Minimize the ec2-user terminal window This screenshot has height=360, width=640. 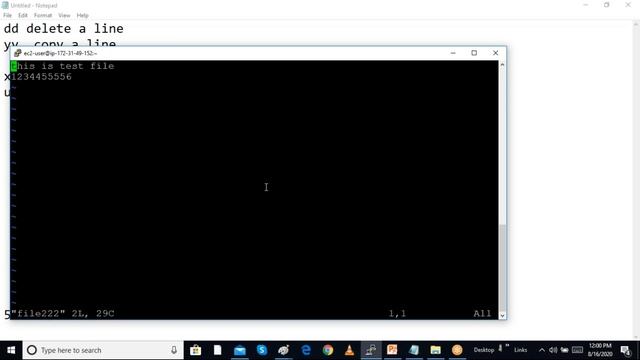pyautogui.click(x=453, y=53)
